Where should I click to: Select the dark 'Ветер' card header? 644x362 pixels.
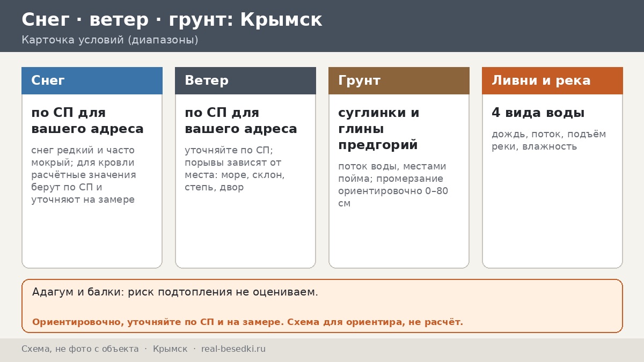[245, 80]
